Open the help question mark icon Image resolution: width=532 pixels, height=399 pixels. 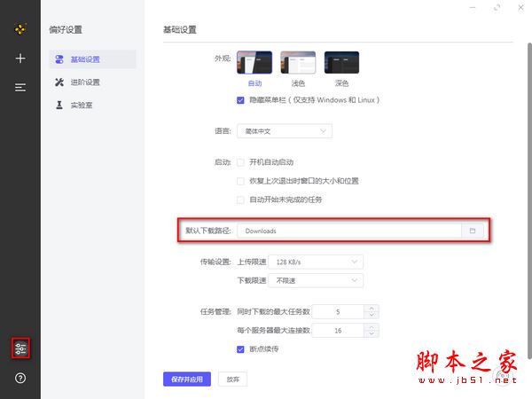pos(20,378)
